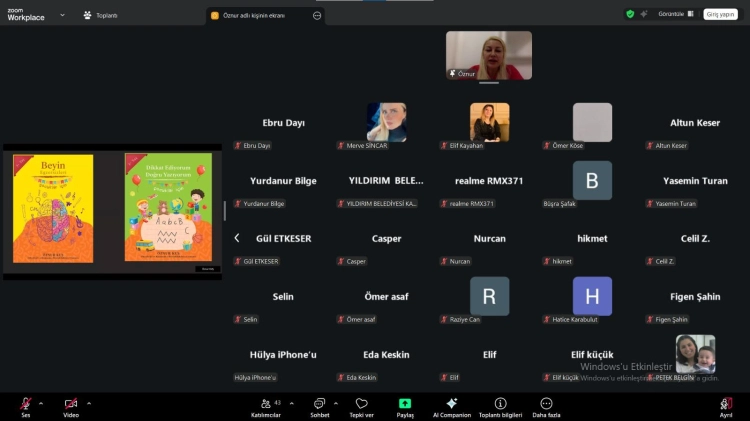
Task: Select Öznur's video thumbnail
Action: (488, 55)
